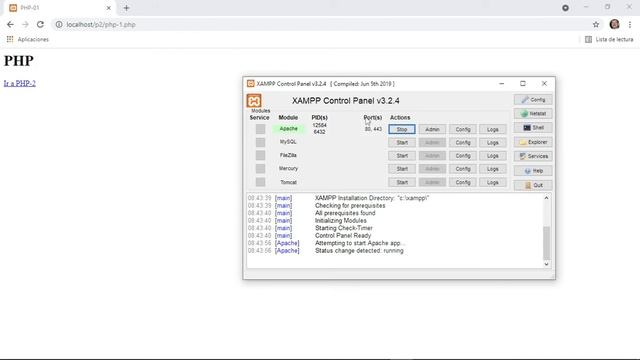Open a new browser tab
The height and width of the screenshot is (360, 640).
126,8
